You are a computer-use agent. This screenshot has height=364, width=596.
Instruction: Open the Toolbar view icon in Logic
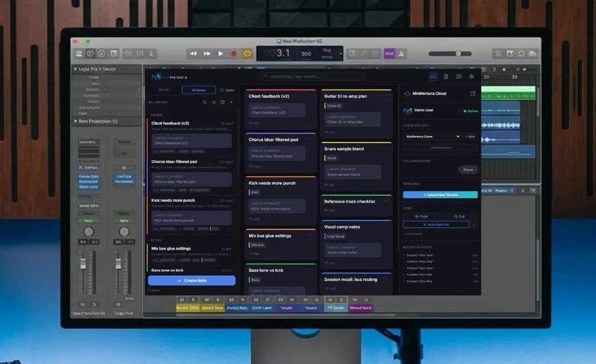click(113, 53)
